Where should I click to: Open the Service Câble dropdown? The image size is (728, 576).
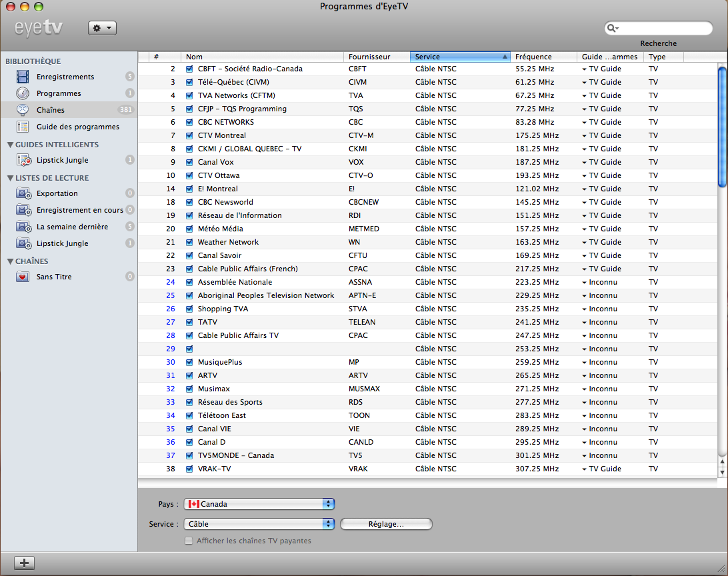(x=259, y=524)
